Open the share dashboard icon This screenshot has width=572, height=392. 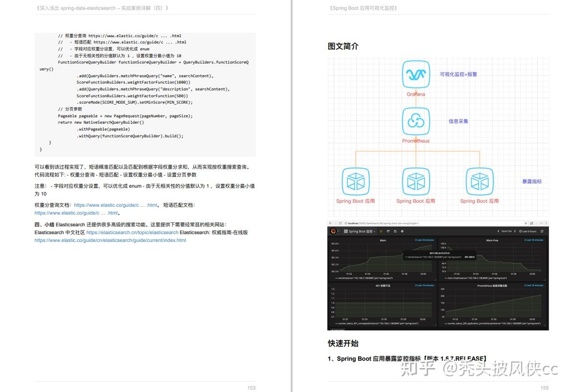pos(388,231)
